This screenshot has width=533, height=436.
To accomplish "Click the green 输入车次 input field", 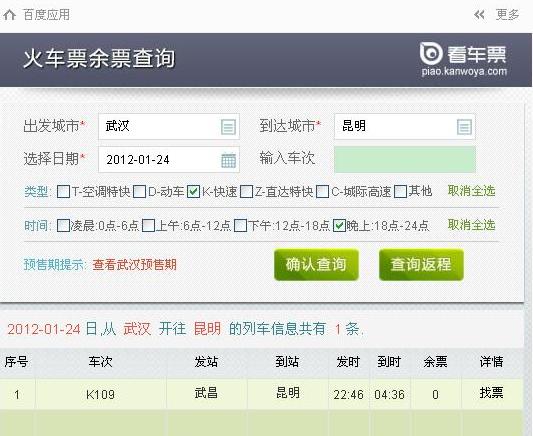I will point(405,160).
